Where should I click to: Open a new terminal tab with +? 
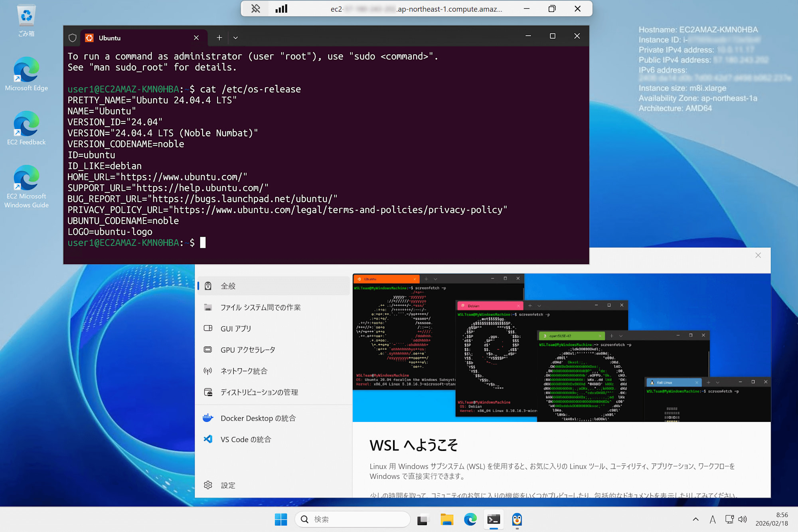(219, 37)
